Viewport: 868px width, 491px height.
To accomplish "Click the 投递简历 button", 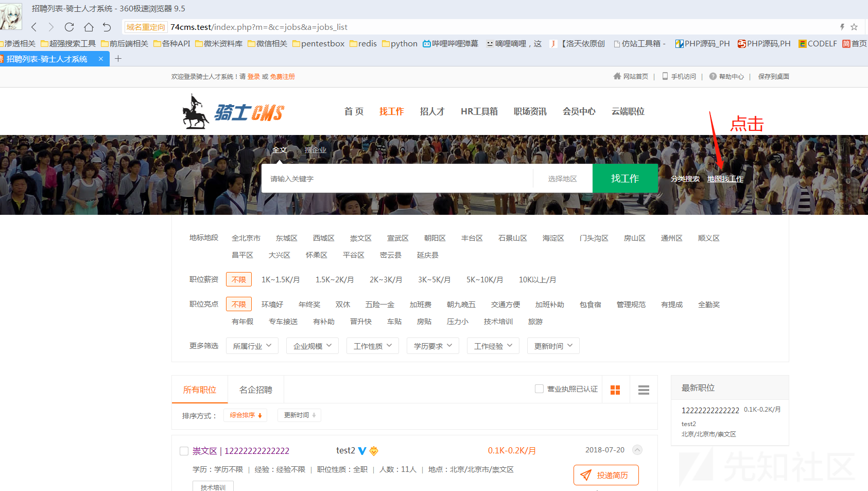I will 606,475.
